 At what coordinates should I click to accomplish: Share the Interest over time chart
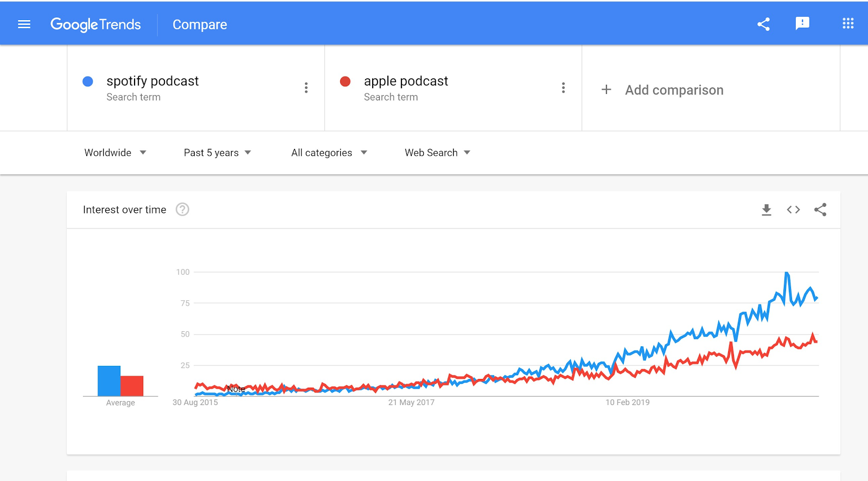[820, 210]
